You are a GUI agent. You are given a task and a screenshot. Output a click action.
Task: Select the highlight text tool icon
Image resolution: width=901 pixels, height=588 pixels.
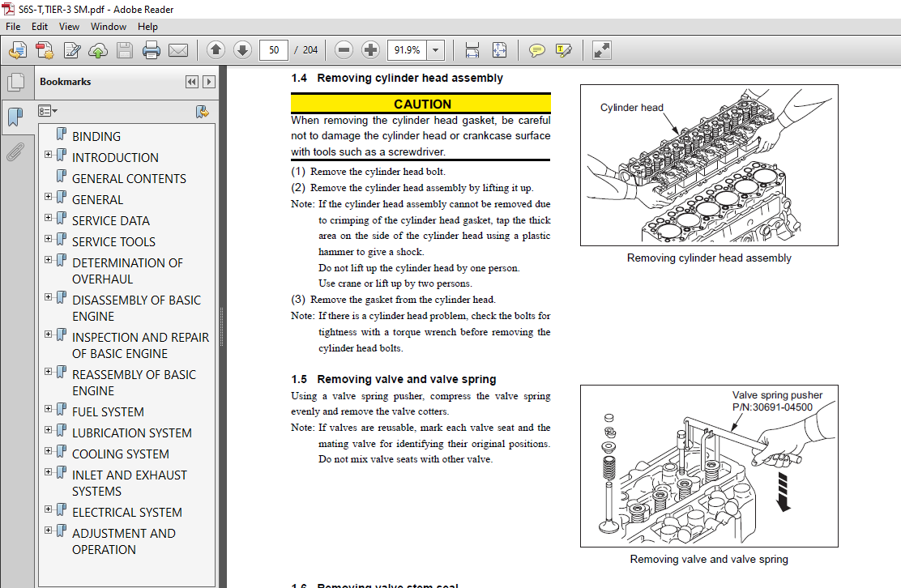tap(564, 50)
